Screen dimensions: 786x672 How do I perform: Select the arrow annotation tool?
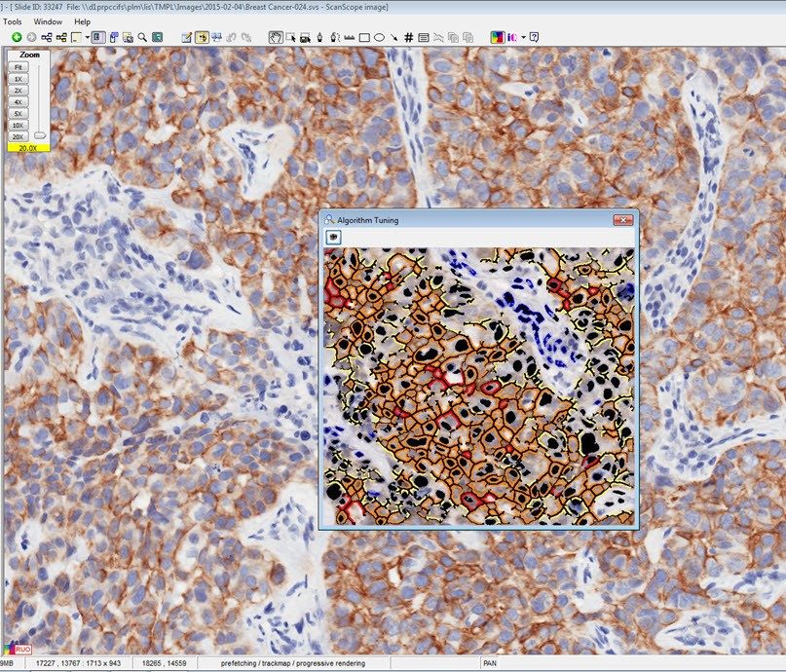pos(393,37)
